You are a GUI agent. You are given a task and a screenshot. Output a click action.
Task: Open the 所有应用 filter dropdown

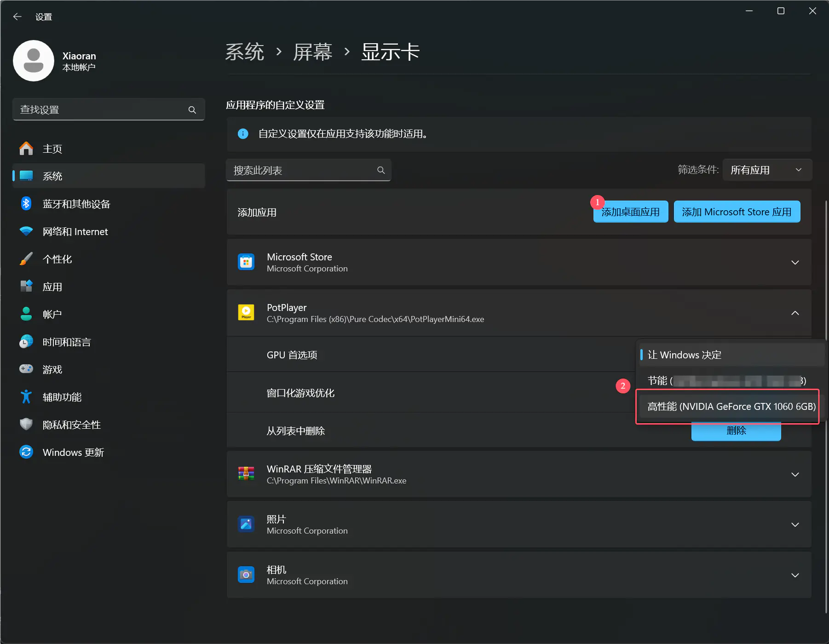766,170
